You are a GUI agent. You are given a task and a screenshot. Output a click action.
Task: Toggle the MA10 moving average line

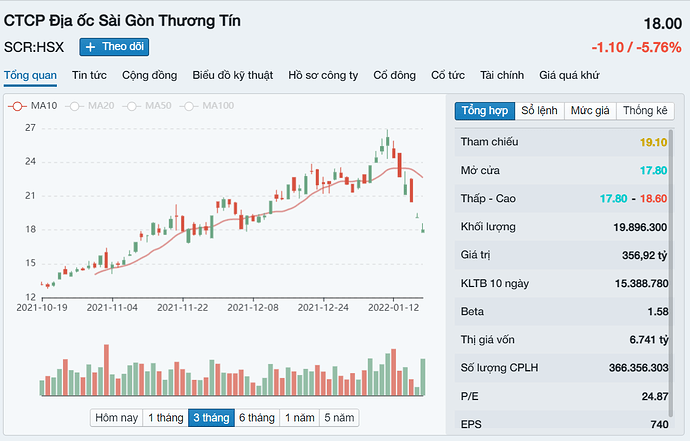[x=34, y=106]
